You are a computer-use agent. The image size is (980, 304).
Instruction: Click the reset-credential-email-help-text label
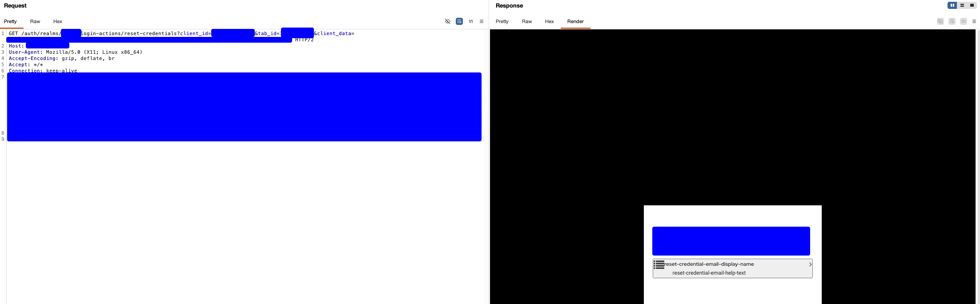coord(709,273)
